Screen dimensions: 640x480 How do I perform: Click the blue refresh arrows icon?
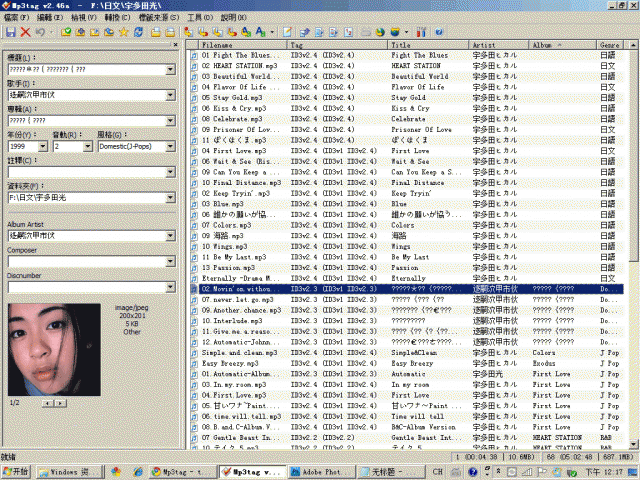pyautogui.click(x=138, y=32)
